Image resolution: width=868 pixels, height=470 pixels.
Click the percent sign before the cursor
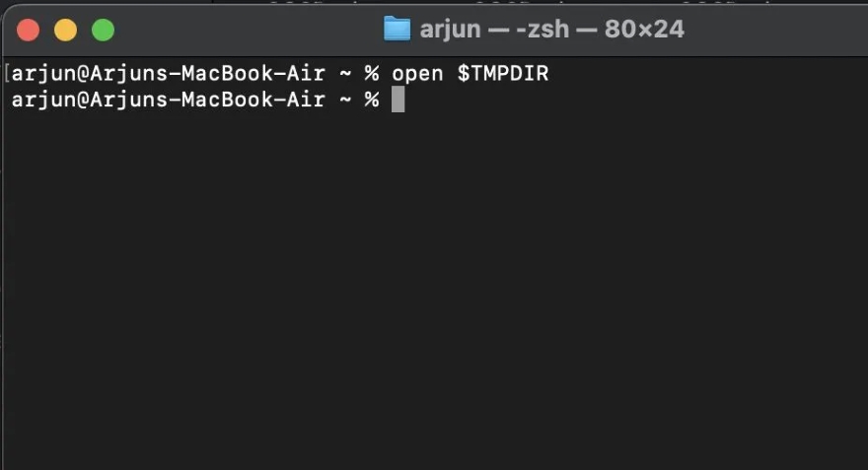tap(372, 100)
